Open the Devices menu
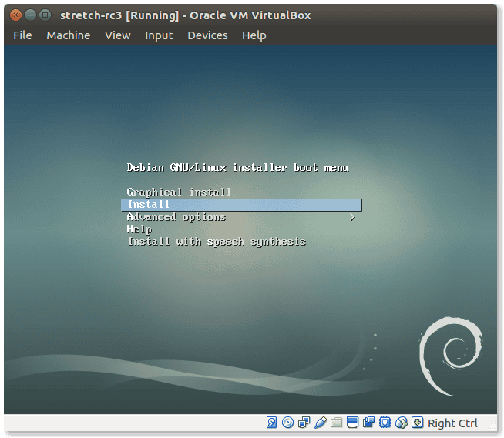This screenshot has width=504, height=438. click(207, 35)
